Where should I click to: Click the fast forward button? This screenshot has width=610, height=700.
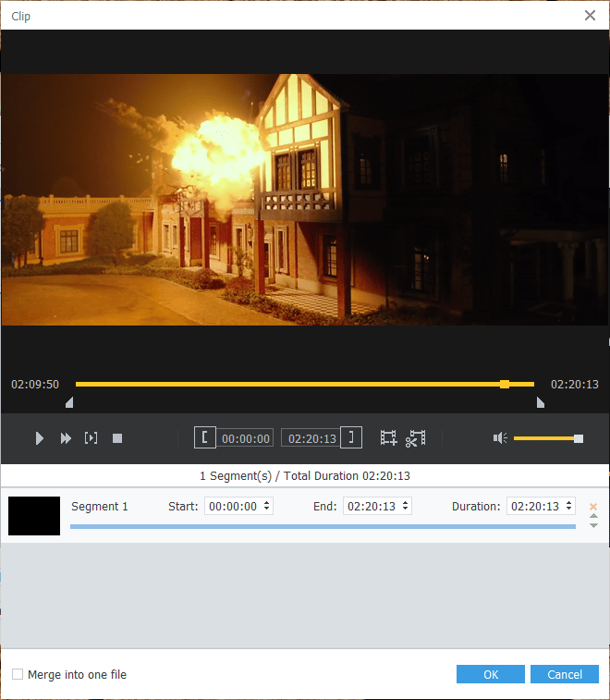(66, 438)
